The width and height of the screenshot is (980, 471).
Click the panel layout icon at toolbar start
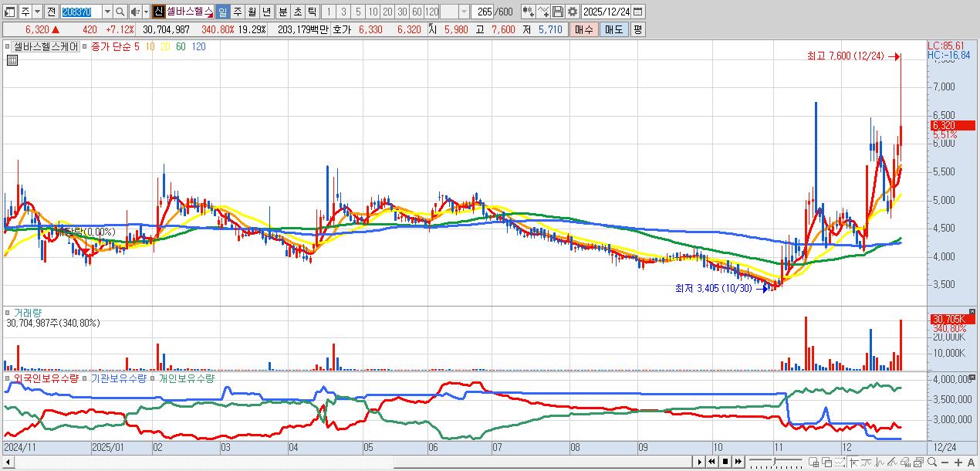(10, 12)
